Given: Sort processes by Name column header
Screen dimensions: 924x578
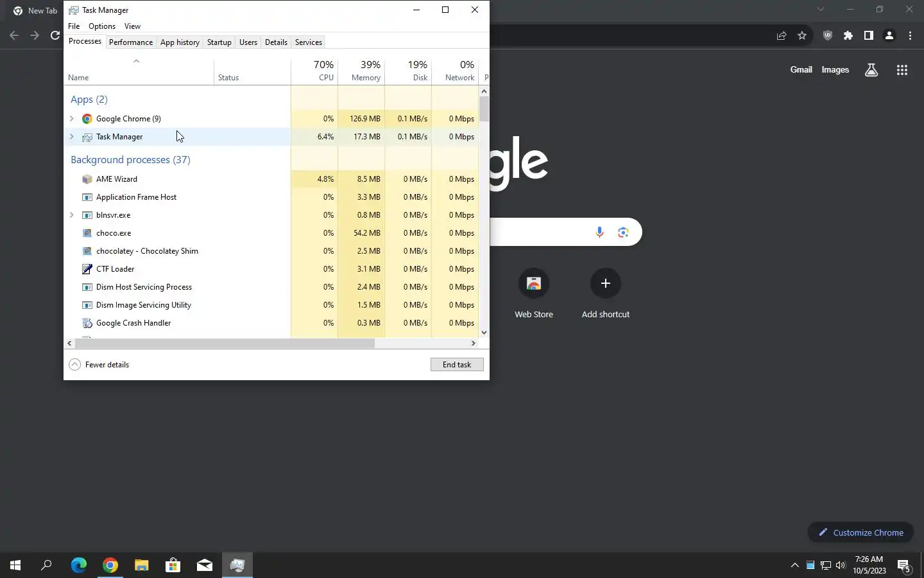Looking at the screenshot, I should (139, 71).
